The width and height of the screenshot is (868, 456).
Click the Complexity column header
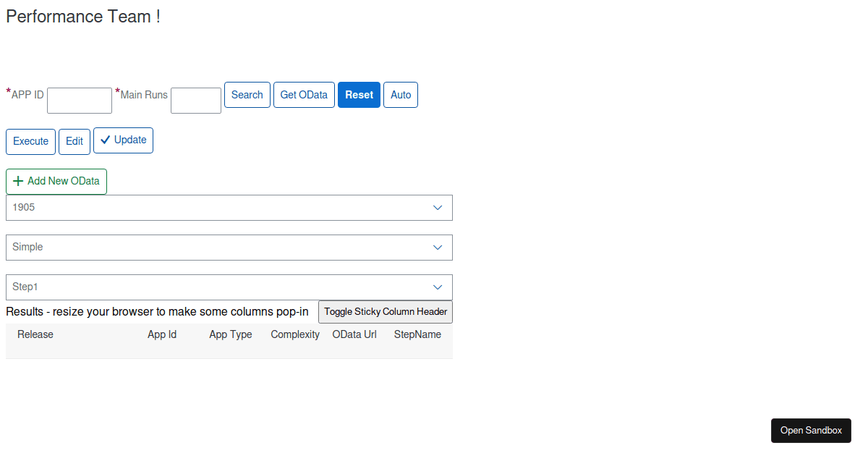pyautogui.click(x=295, y=334)
